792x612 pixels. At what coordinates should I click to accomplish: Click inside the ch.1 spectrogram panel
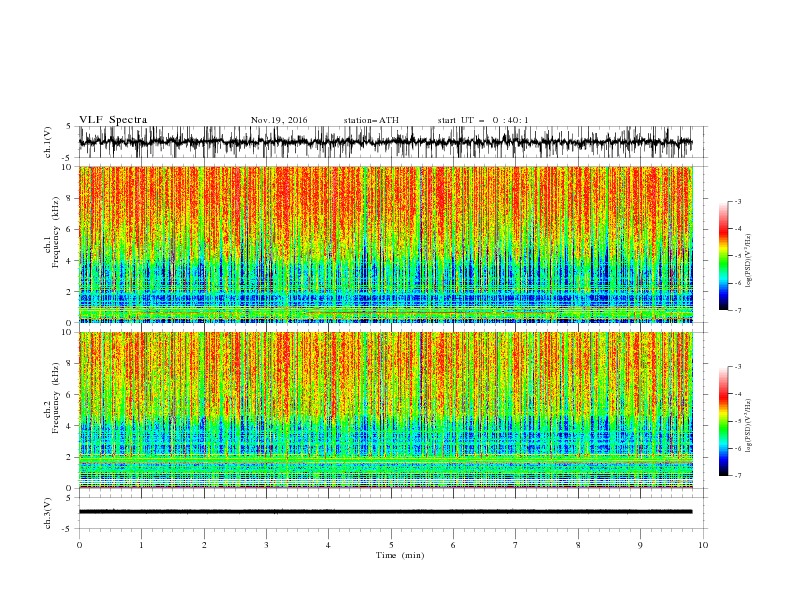point(386,244)
